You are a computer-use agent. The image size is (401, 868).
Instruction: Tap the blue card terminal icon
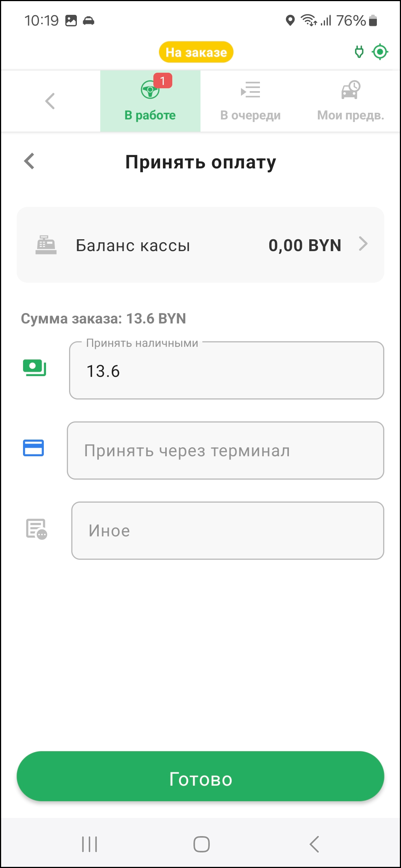click(x=33, y=448)
